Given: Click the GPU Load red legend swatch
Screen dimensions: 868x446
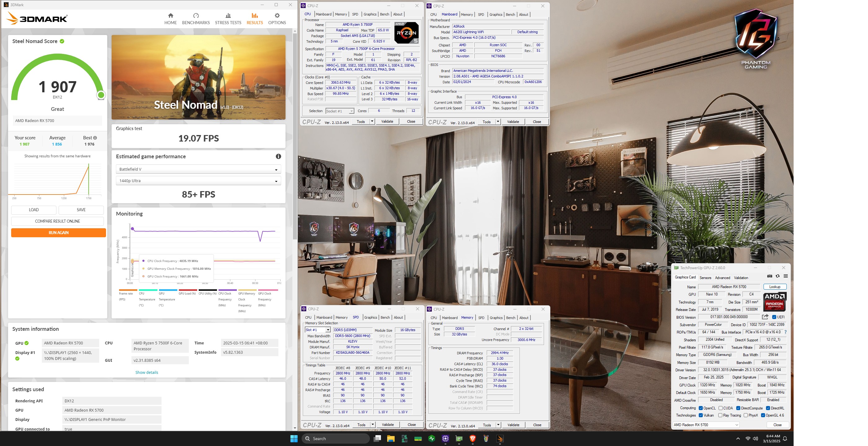Looking at the screenshot, I should pyautogui.click(x=188, y=290).
